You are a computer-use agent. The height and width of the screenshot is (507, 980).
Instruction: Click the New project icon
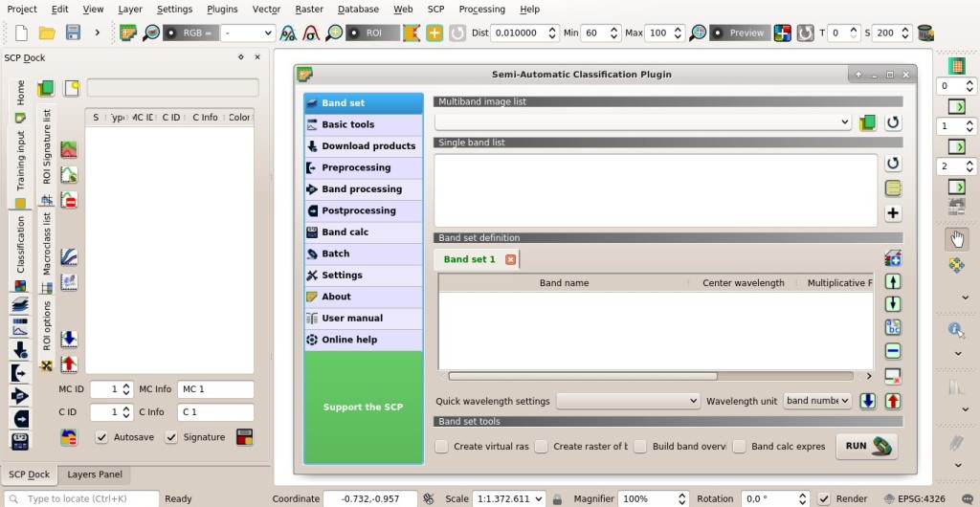21,33
